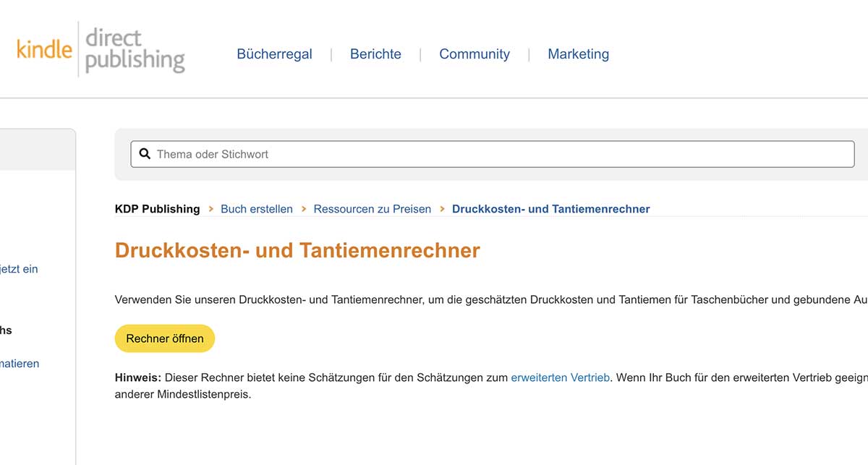Click the Druckkosten- und Tantiemenrechner breadcrumb

pyautogui.click(x=551, y=209)
